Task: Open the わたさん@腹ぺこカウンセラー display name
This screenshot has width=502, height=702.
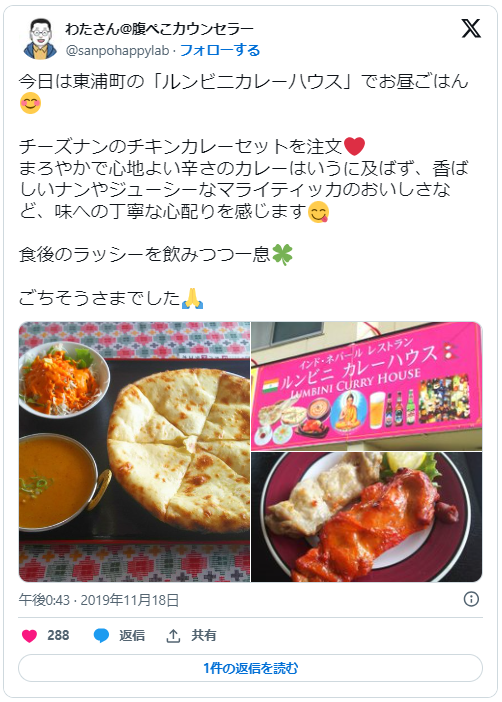Action: coord(159,29)
